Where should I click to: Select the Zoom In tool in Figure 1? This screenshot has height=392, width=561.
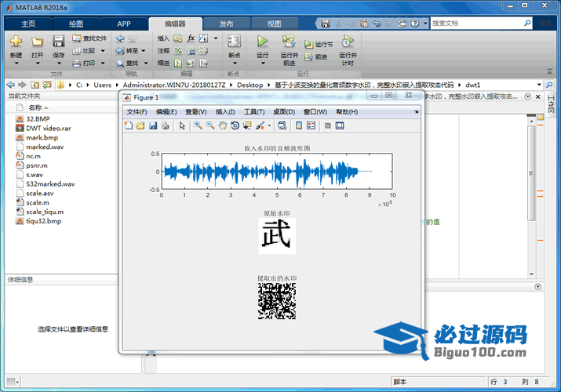pyautogui.click(x=198, y=125)
